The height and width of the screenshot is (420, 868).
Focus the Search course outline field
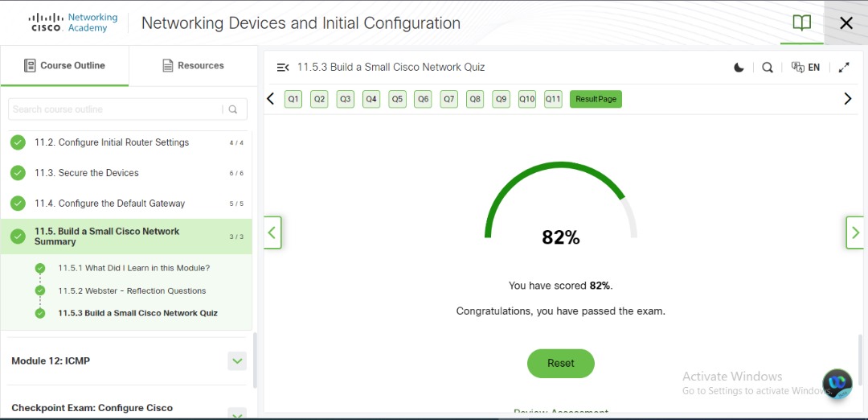(116, 109)
